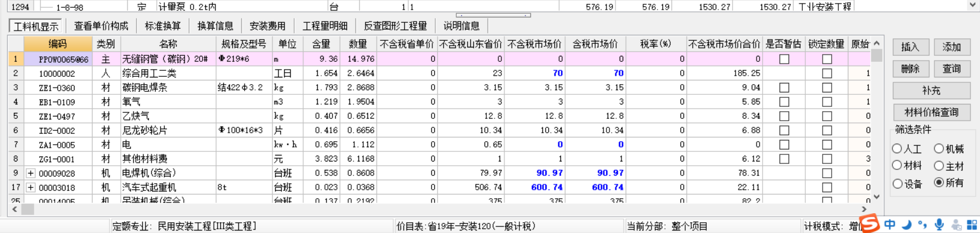
Task: Click the blue 90.97 不含税市场价 cell
Action: [x=534, y=173]
